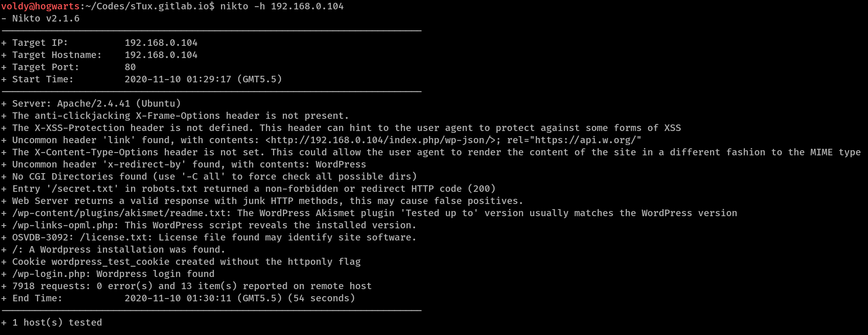
Task: Click the /wp-links-opml.php path
Action: coord(65,225)
